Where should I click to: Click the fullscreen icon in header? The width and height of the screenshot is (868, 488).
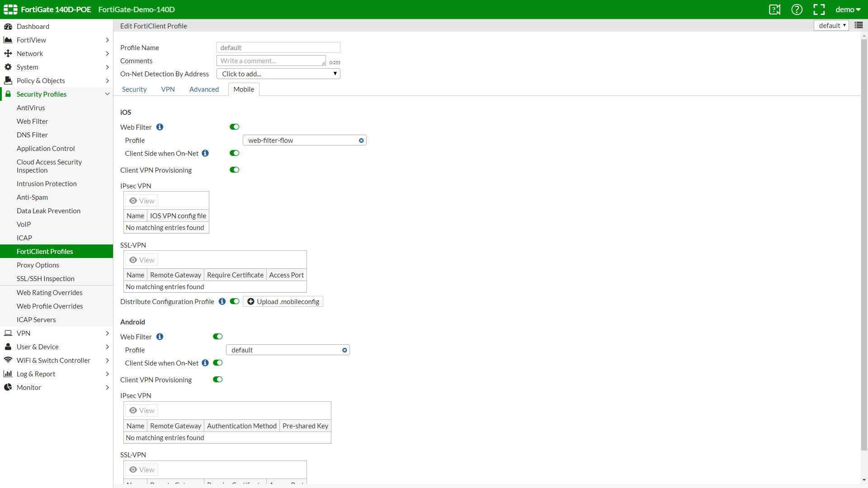819,9
